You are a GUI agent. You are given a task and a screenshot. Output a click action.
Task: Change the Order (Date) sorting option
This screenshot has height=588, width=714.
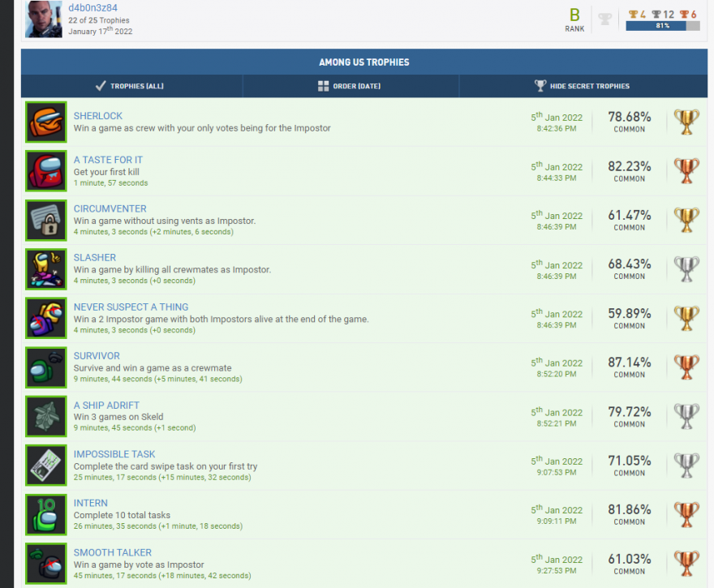point(350,86)
